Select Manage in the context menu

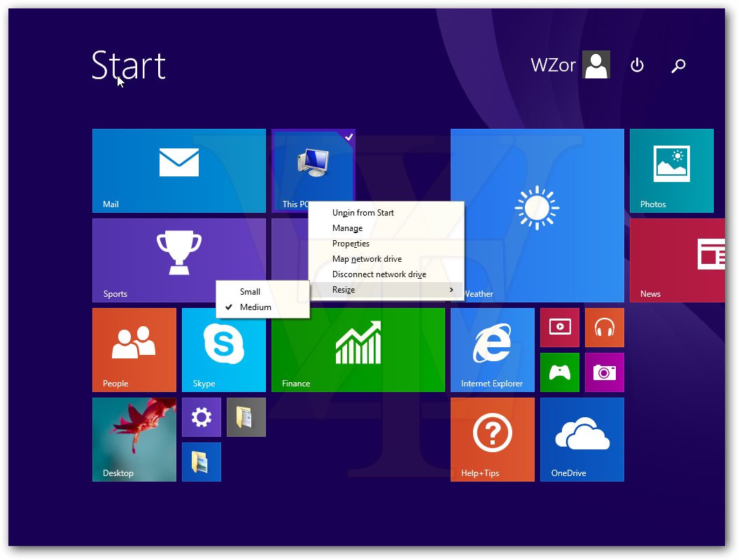(x=386, y=228)
